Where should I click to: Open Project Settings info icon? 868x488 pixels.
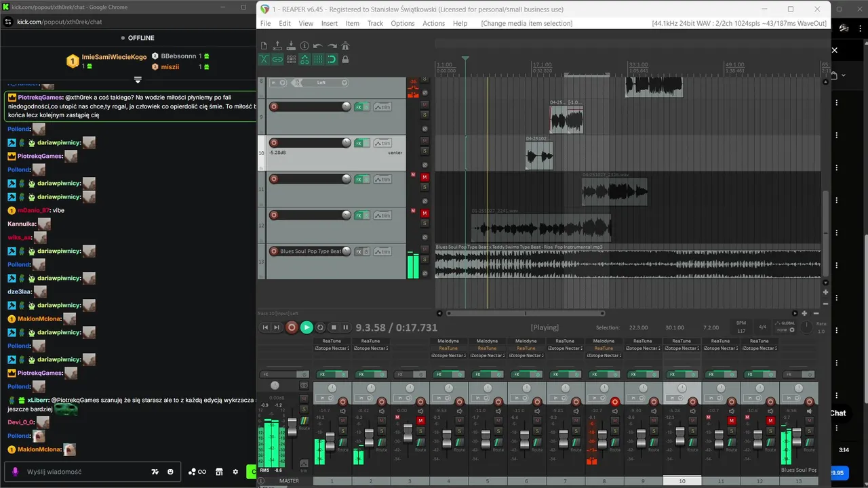[304, 46]
